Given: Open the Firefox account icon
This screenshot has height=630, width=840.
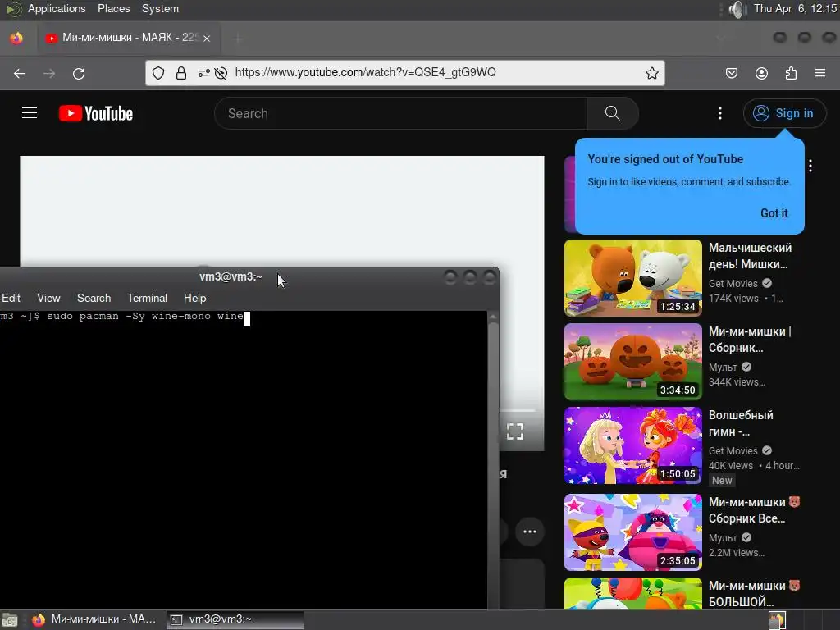Looking at the screenshot, I should point(761,73).
